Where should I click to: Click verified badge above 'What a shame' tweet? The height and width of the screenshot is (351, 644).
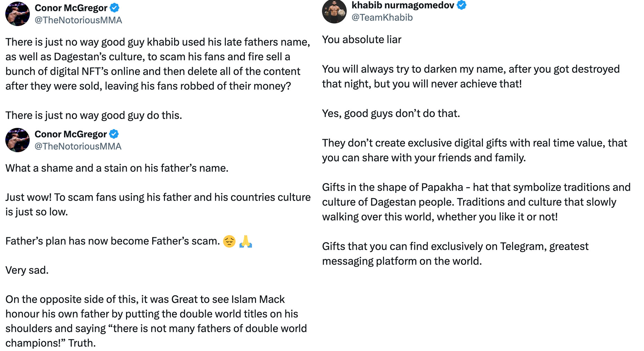114,134
